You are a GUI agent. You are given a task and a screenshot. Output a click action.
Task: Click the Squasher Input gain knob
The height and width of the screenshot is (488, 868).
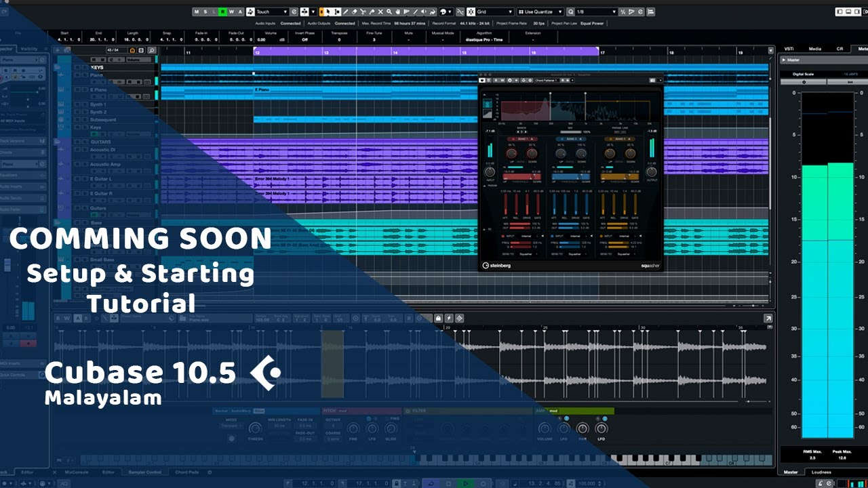pos(490,172)
